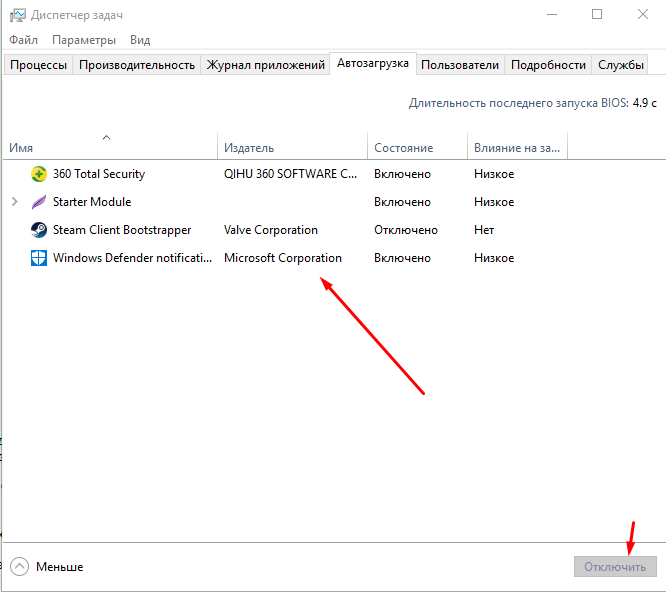Viewport: 666px width, 592px height.
Task: Click the Отключить button
Action: pyautogui.click(x=615, y=567)
